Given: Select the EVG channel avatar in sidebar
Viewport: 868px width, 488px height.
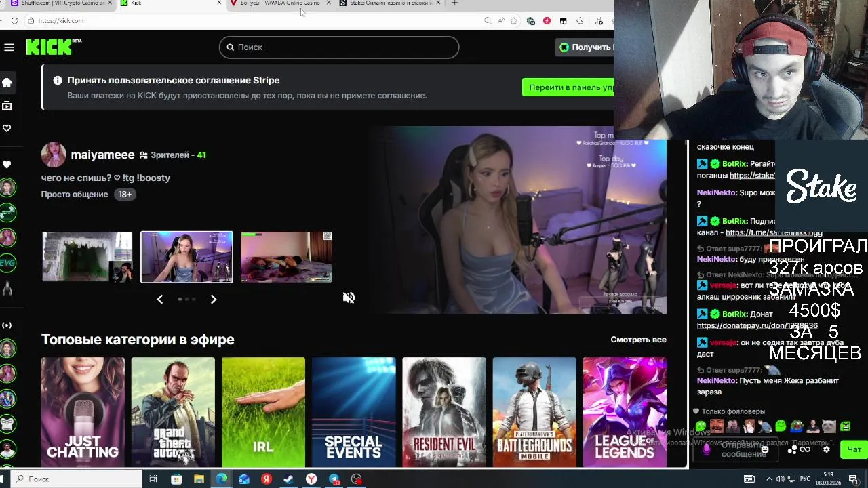Looking at the screenshot, I should 7,263.
